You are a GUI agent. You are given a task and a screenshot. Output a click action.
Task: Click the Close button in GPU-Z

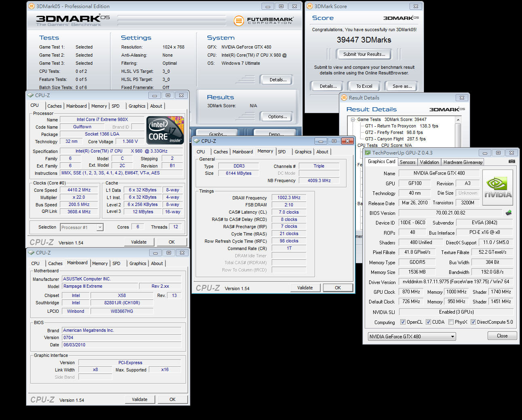pos(502,336)
